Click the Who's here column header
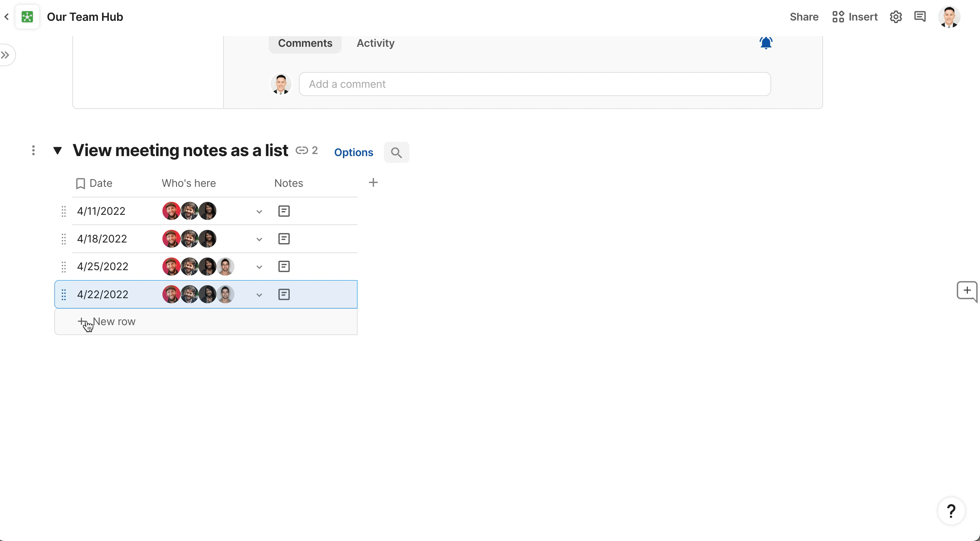The image size is (980, 541). click(189, 183)
